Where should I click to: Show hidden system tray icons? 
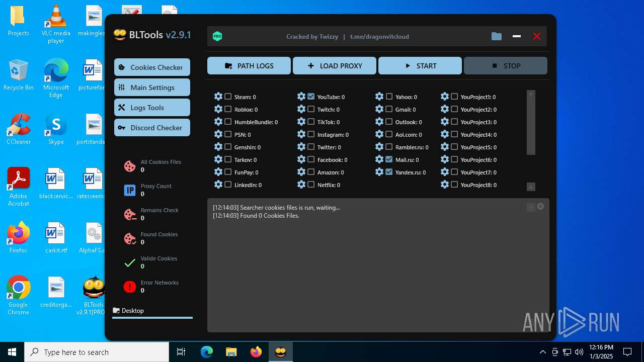pyautogui.click(x=542, y=352)
